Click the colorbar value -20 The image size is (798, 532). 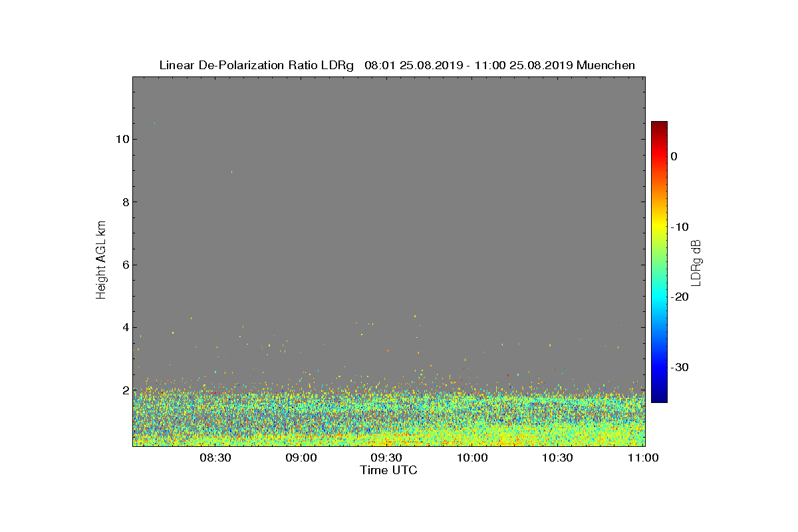click(679, 297)
